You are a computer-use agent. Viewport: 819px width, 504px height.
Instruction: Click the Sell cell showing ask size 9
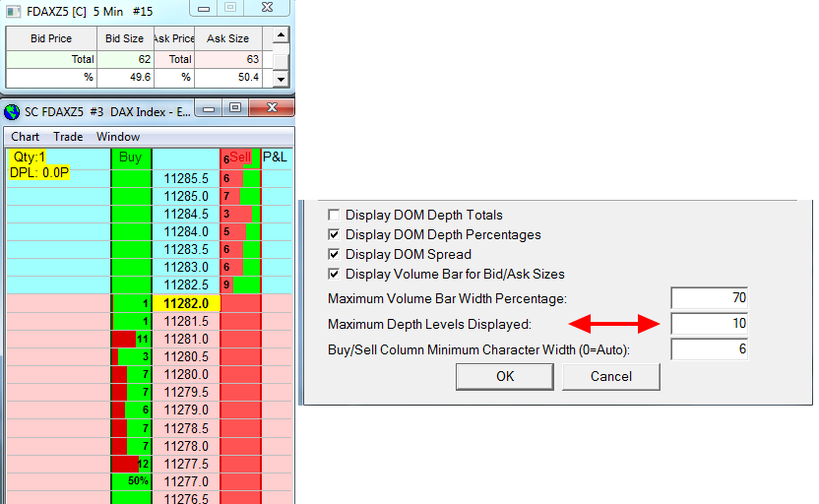(240, 285)
